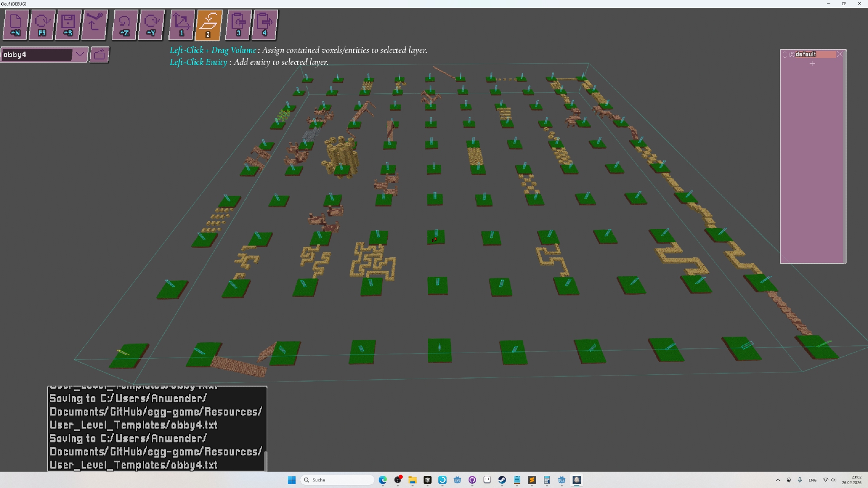Click the New level icon (^N)
The width and height of the screenshot is (868, 488).
(16, 25)
